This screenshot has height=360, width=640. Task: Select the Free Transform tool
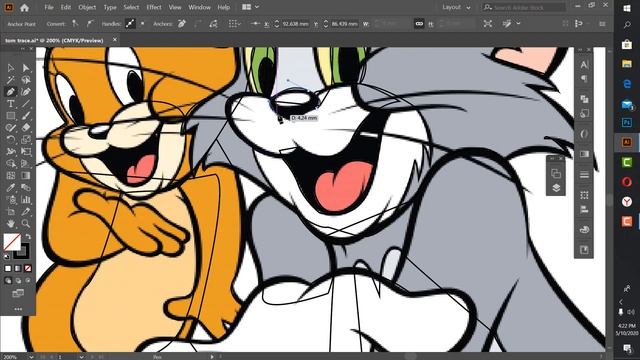[x=26, y=151]
